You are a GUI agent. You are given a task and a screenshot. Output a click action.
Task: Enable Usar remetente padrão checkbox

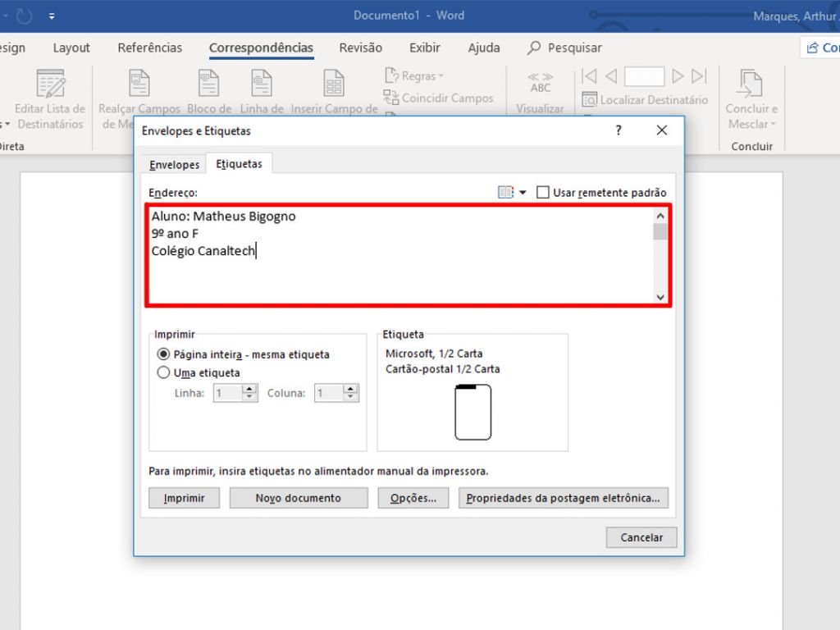tap(543, 192)
